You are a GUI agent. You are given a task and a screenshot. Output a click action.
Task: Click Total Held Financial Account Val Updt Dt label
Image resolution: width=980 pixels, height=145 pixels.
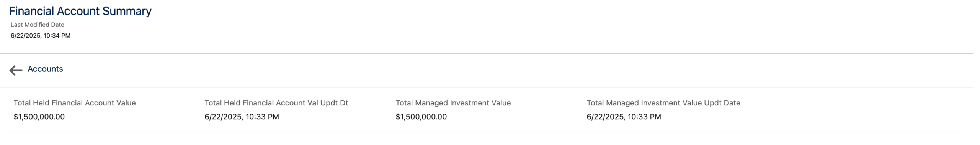[x=276, y=103]
